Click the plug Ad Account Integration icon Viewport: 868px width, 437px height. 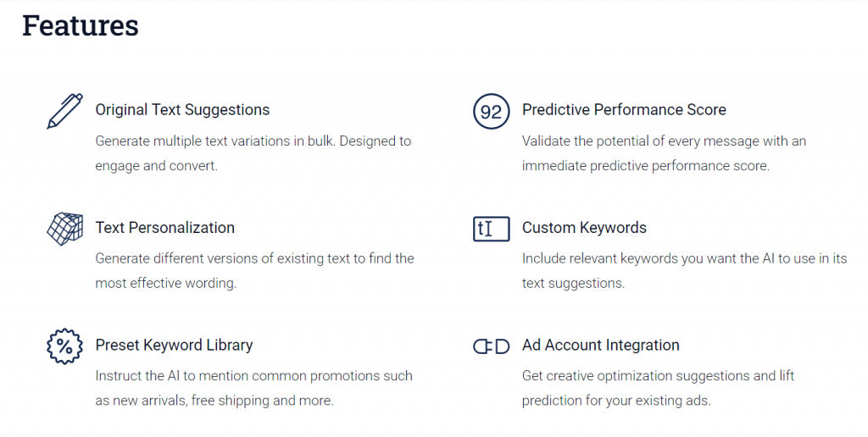[x=491, y=346]
